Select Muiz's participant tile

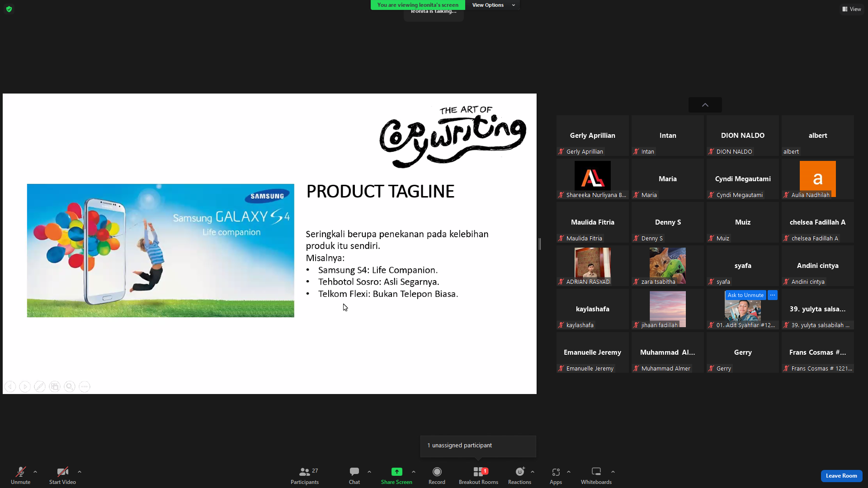(743, 222)
